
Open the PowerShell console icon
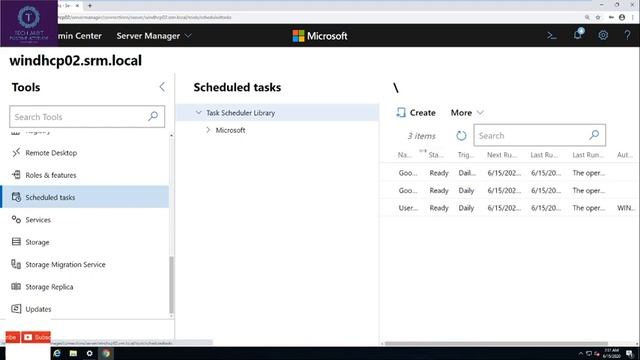(x=552, y=36)
